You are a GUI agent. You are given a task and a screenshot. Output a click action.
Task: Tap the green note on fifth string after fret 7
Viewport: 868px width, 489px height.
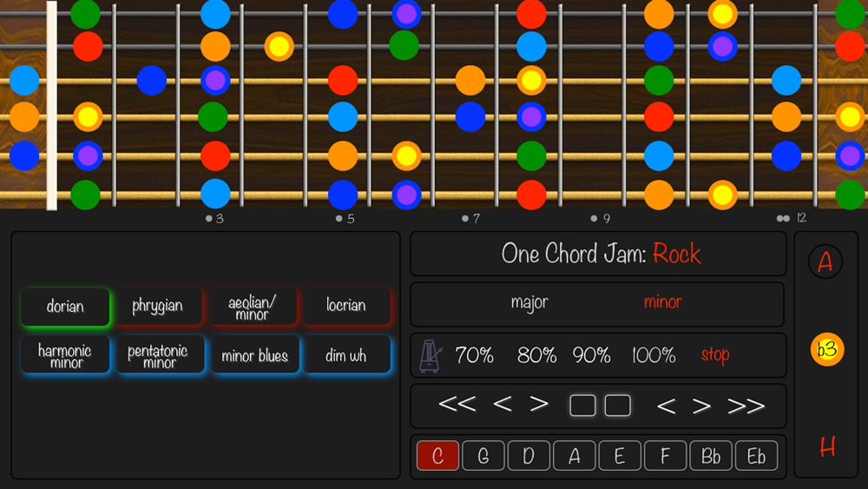531,155
